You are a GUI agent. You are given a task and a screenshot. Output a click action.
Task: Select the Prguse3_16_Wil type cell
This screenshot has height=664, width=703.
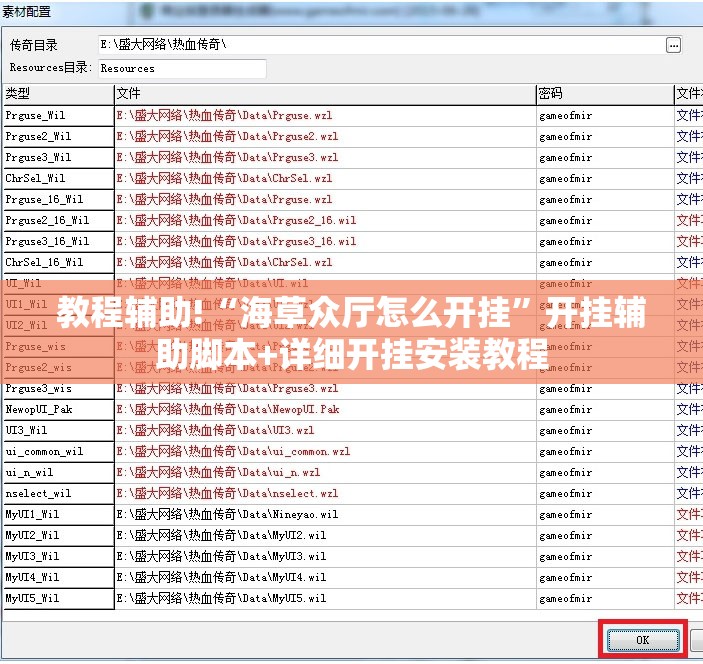58,242
